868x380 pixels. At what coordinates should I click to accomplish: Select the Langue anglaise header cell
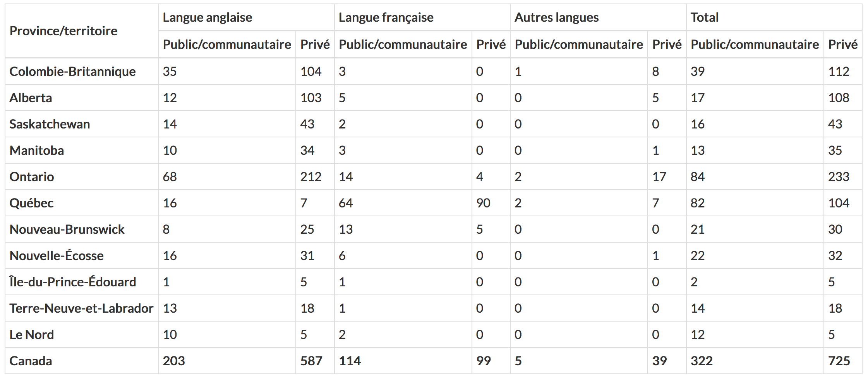coord(207,17)
